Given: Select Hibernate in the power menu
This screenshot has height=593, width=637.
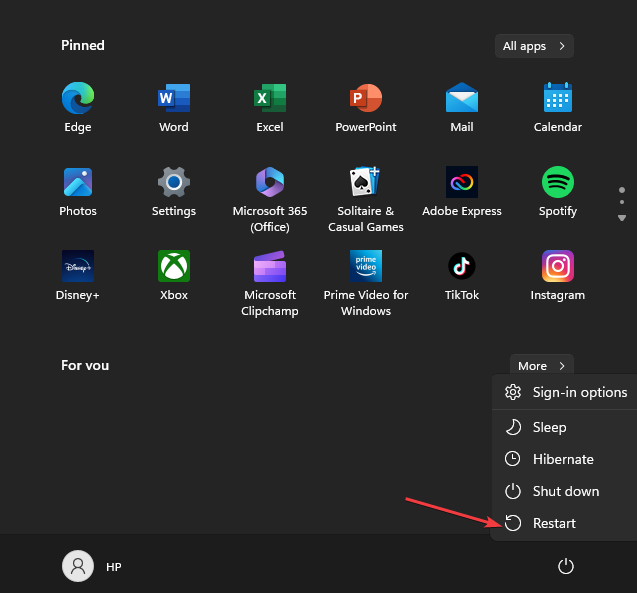Looking at the screenshot, I should tap(565, 459).
